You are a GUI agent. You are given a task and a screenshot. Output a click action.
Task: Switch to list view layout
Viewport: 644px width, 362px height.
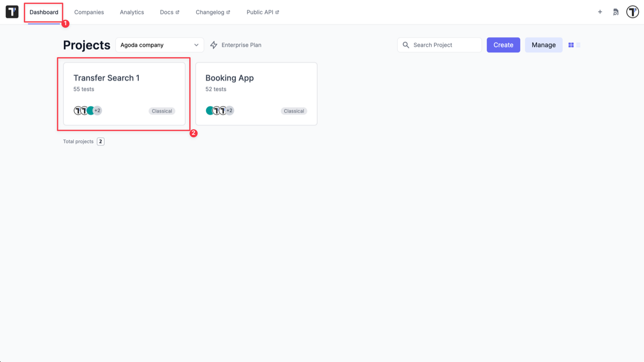point(578,45)
